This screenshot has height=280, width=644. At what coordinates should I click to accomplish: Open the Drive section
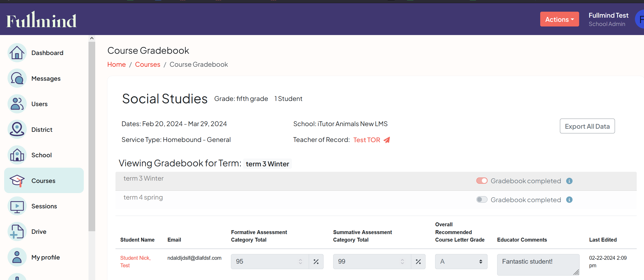(x=39, y=231)
